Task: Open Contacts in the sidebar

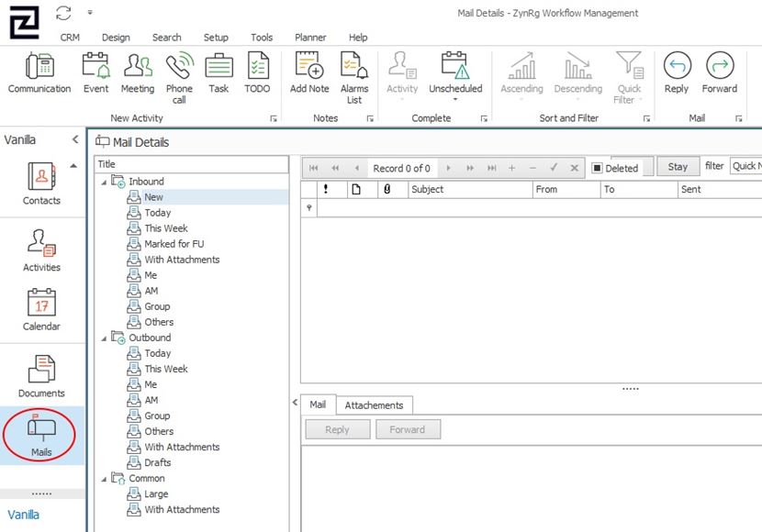Action: click(x=41, y=183)
